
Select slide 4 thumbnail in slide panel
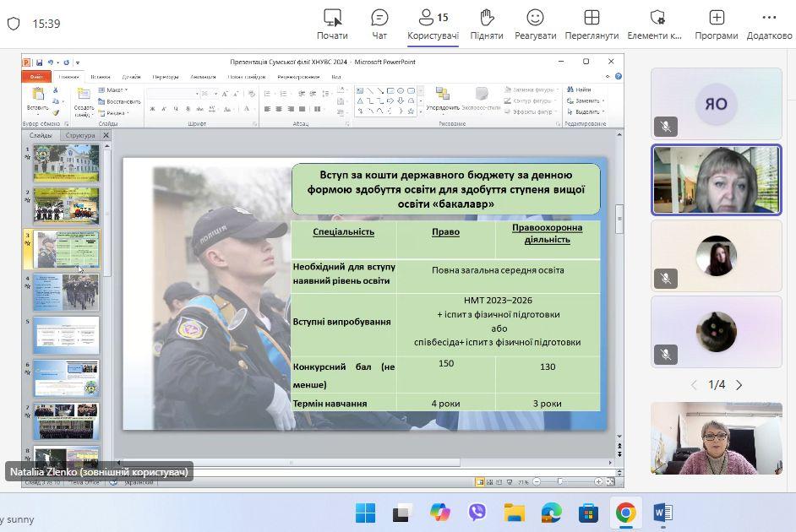pos(66,291)
